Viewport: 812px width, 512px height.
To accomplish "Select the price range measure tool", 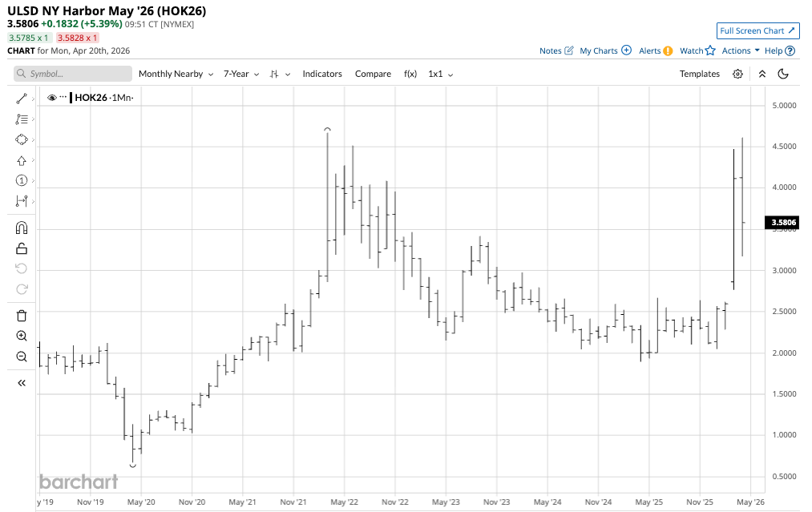I will (22, 201).
